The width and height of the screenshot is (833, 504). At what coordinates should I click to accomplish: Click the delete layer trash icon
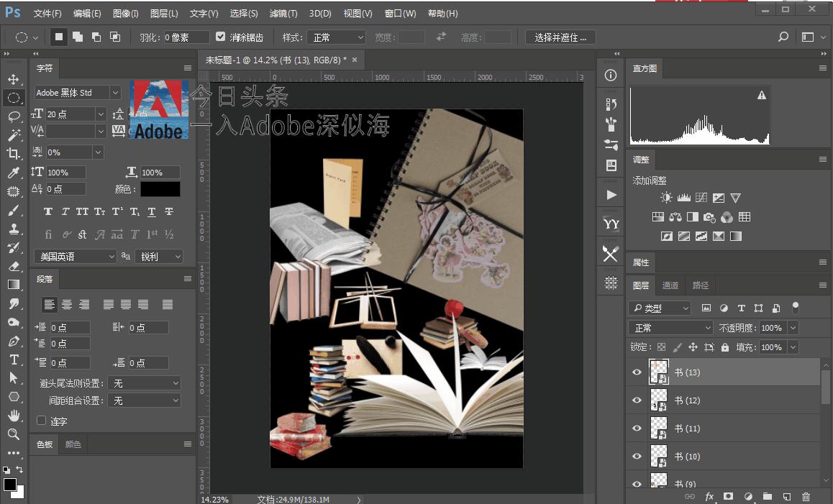(x=806, y=496)
